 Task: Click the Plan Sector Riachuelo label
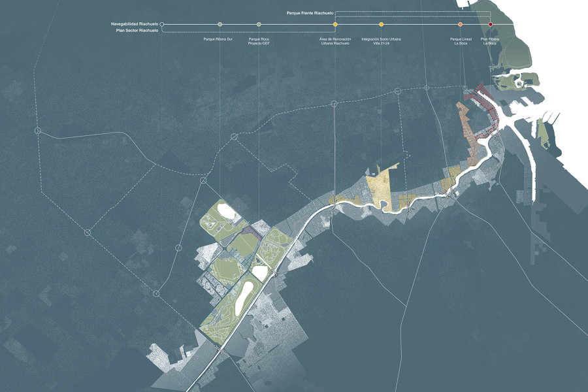(136, 30)
